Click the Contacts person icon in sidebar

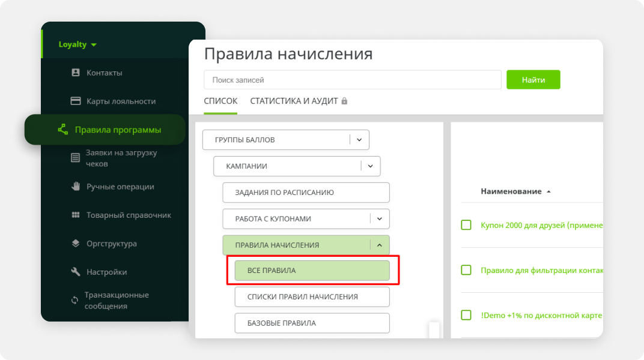tap(76, 73)
